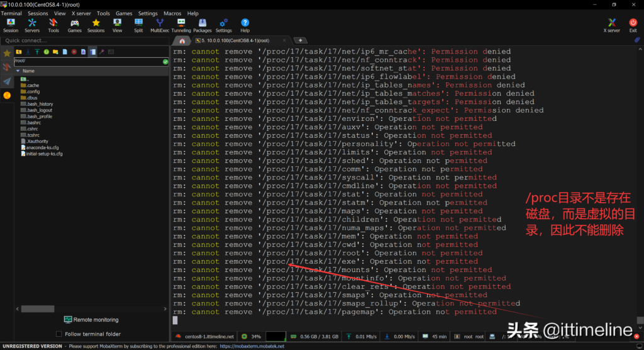The image size is (644, 350).
Task: Open the home tab icon
Action: (182, 41)
